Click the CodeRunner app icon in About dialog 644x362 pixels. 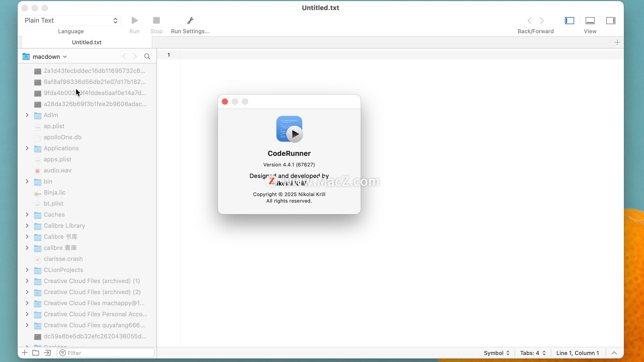coord(289,129)
